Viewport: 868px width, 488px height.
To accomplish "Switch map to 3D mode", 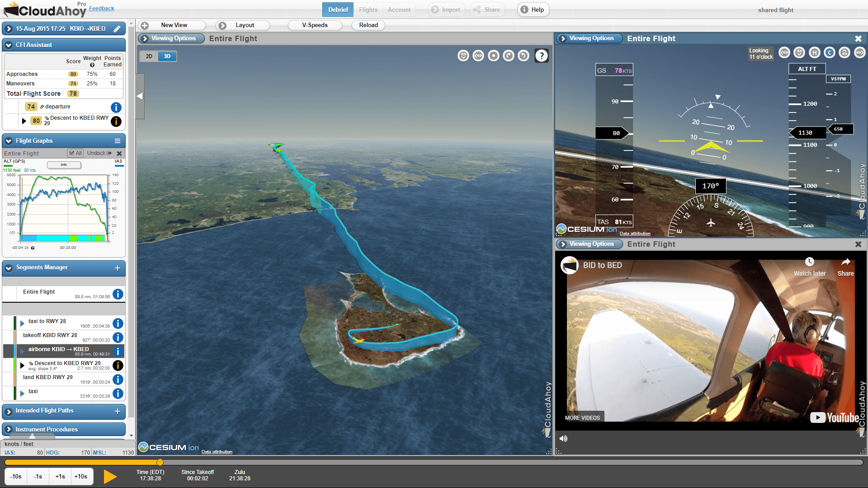I will (x=167, y=56).
